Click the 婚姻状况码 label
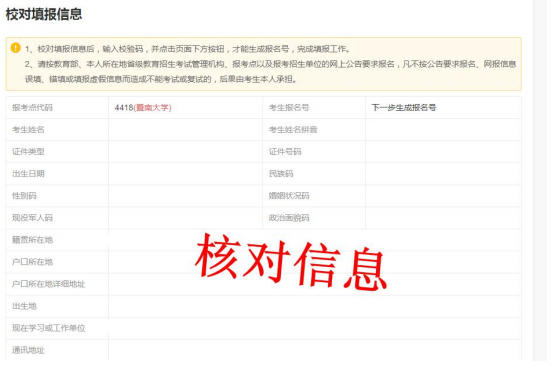 click(x=289, y=196)
